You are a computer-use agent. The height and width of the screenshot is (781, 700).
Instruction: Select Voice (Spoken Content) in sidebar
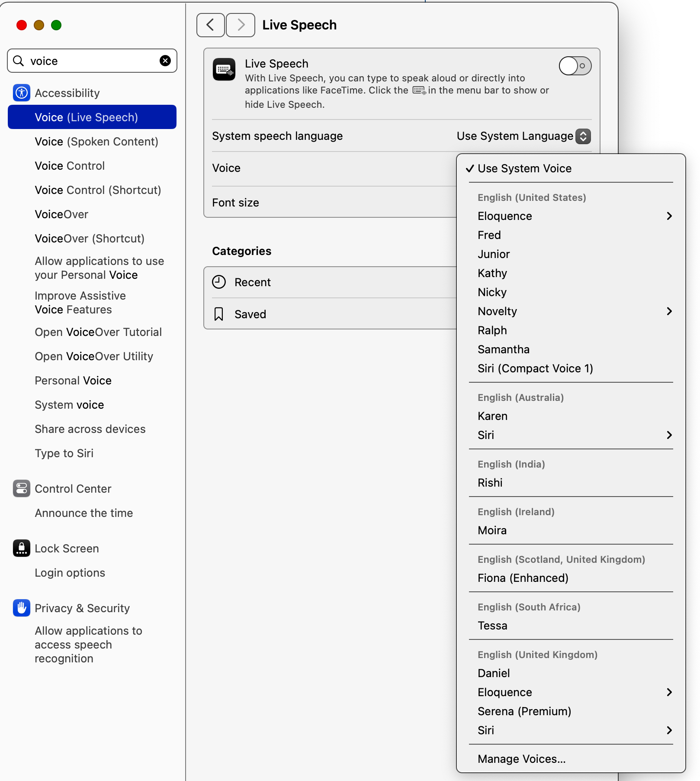tap(96, 141)
